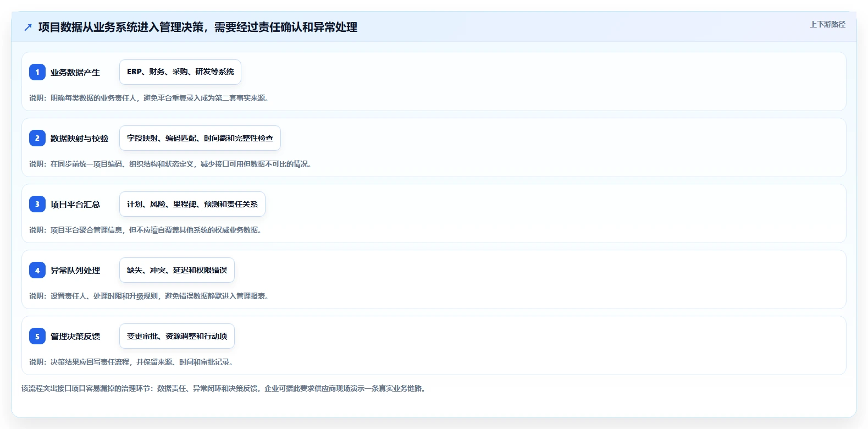Click the step title 异常队列处理

[x=75, y=270]
